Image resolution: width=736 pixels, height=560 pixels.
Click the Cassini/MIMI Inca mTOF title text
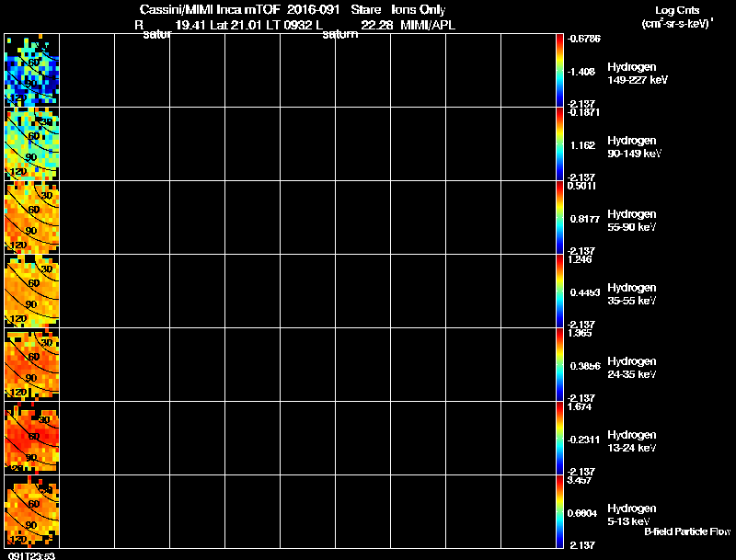coord(210,9)
